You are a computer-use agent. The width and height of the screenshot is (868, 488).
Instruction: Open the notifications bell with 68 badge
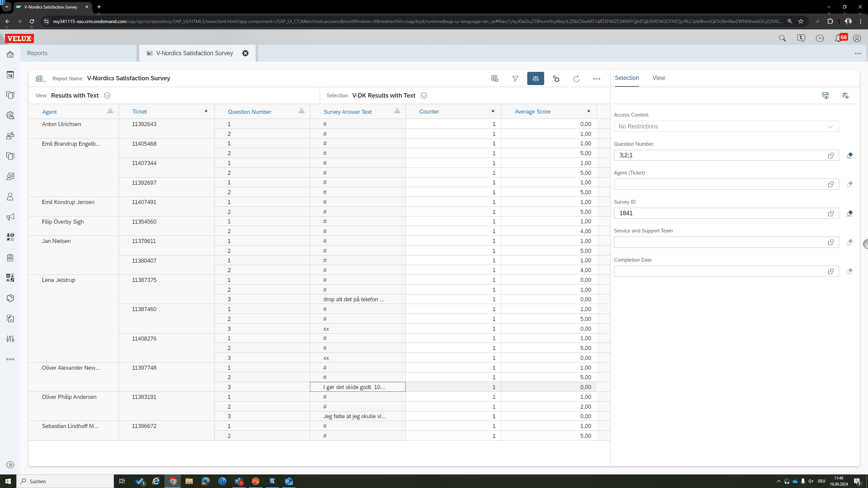pyautogui.click(x=839, y=38)
